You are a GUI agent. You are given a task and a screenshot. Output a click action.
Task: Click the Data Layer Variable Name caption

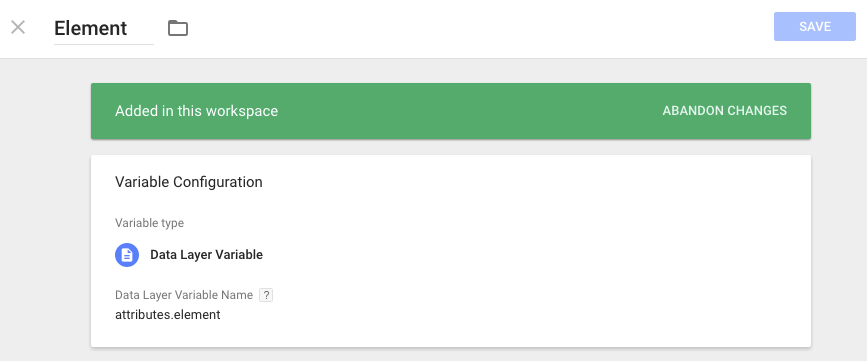click(184, 295)
